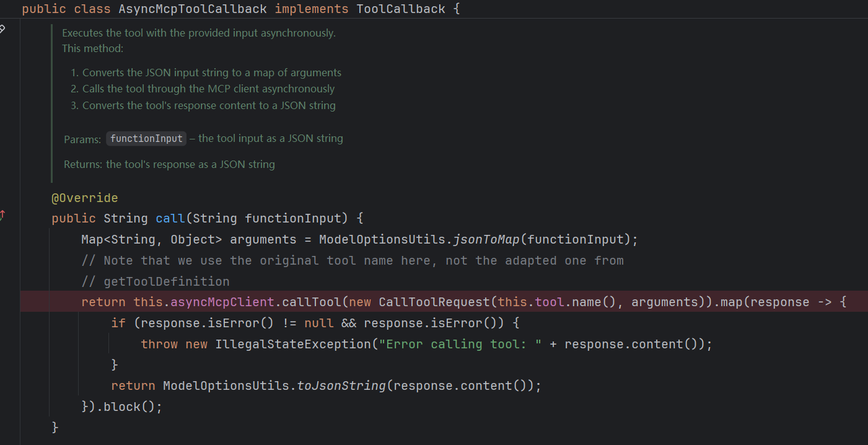Click the asyncMcpClient field reference

click(x=222, y=302)
